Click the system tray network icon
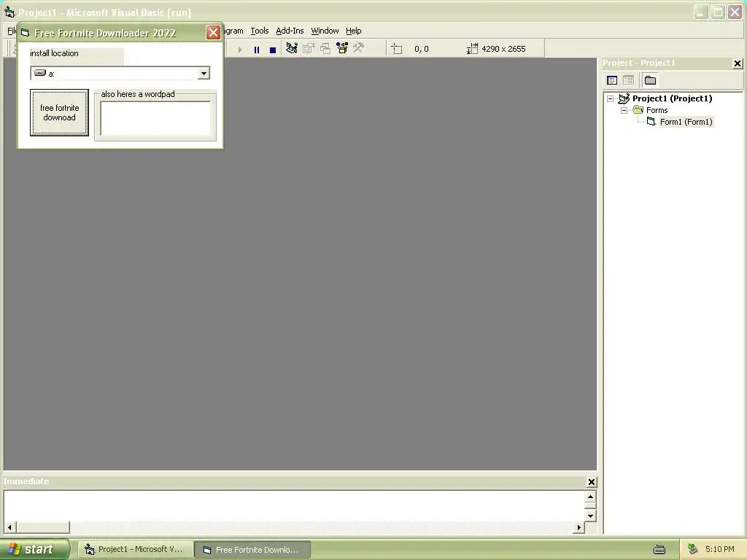Viewport: 747px width, 560px height. click(x=692, y=550)
